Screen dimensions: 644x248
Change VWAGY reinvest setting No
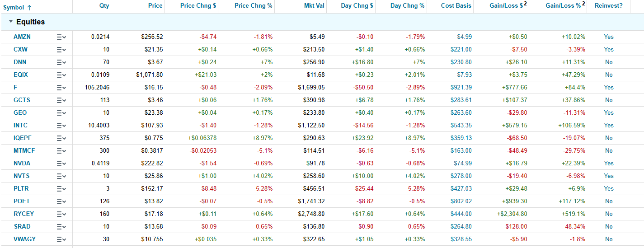point(609,239)
